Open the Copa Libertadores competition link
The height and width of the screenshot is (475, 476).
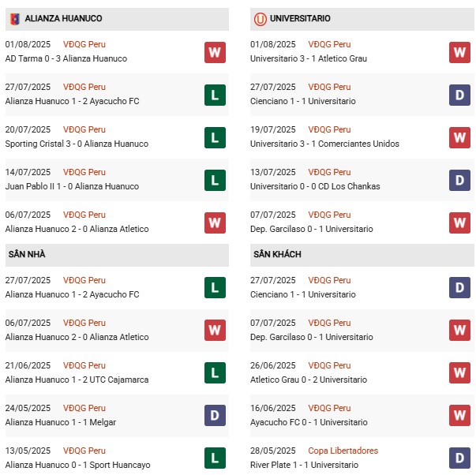343,451
